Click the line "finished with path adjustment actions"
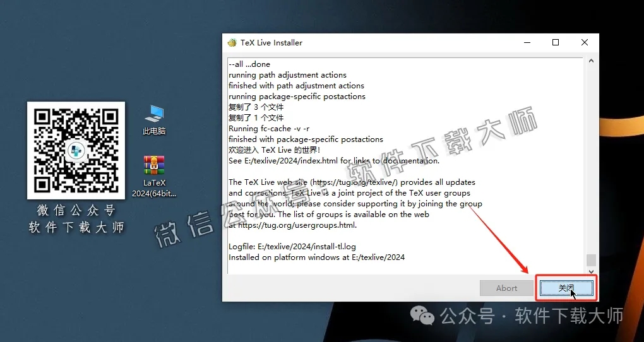Viewport: 644px width, 342px height. click(296, 86)
